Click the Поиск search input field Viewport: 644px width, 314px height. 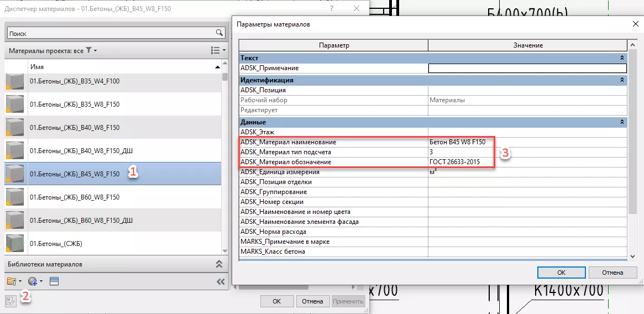[111, 33]
